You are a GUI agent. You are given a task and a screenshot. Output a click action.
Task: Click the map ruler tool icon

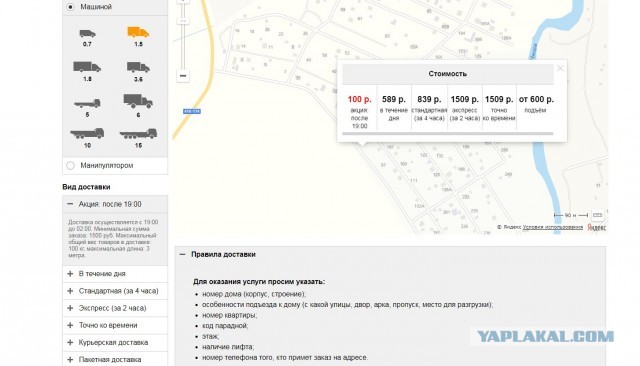598,215
